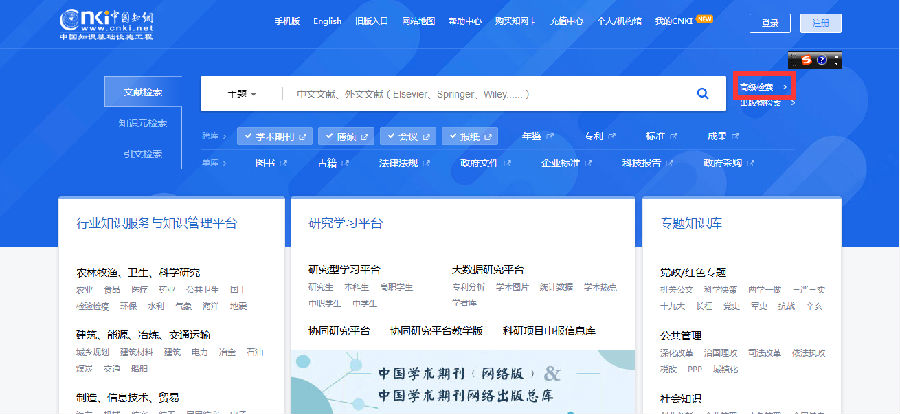Click the 注册 register button
Image resolution: width=900 pixels, height=414 pixels.
coord(821,23)
